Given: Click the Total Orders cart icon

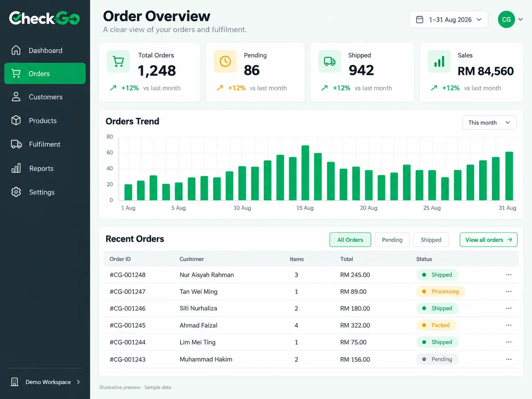Looking at the screenshot, I should point(118,61).
